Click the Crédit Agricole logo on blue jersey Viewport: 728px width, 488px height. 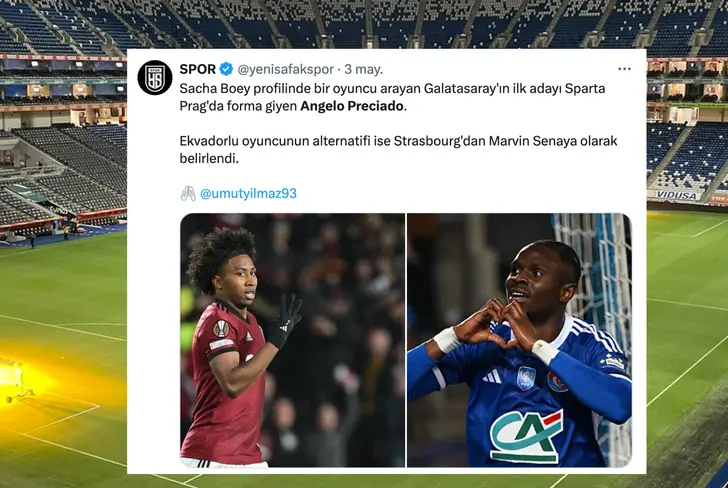[526, 436]
